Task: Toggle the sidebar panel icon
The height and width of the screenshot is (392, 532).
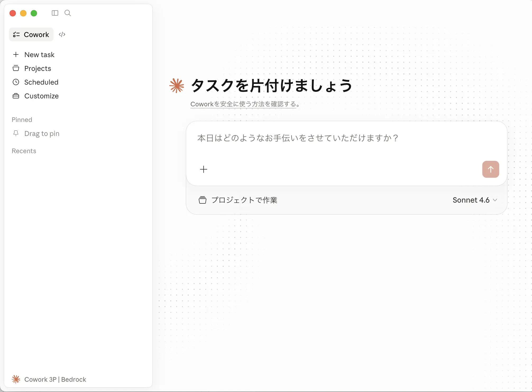Action: tap(55, 13)
